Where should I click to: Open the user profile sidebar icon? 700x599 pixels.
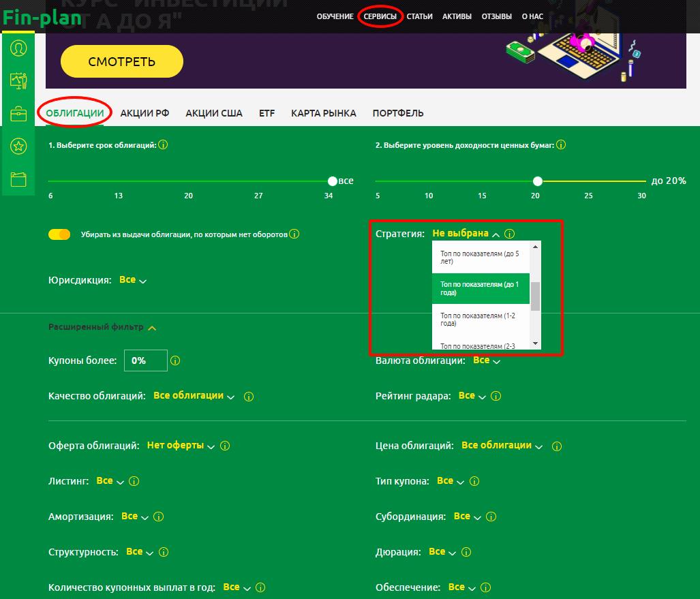coord(18,49)
